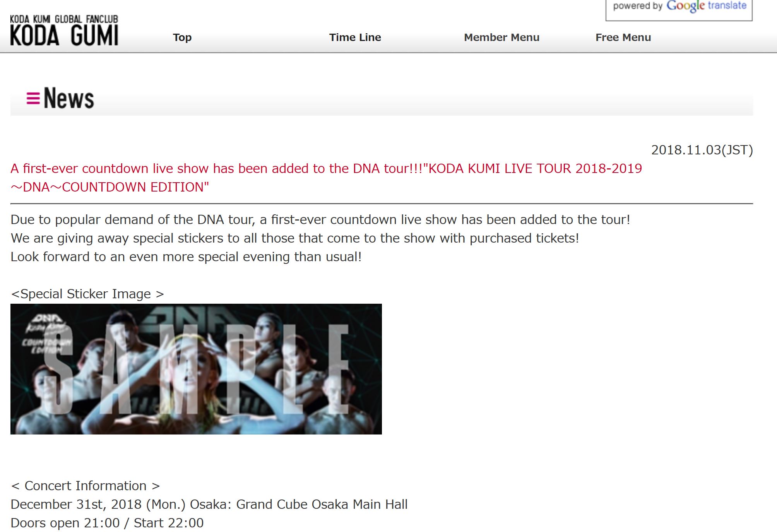This screenshot has height=532, width=777.
Task: View the SAMPLE special sticker image
Action: tap(196, 369)
